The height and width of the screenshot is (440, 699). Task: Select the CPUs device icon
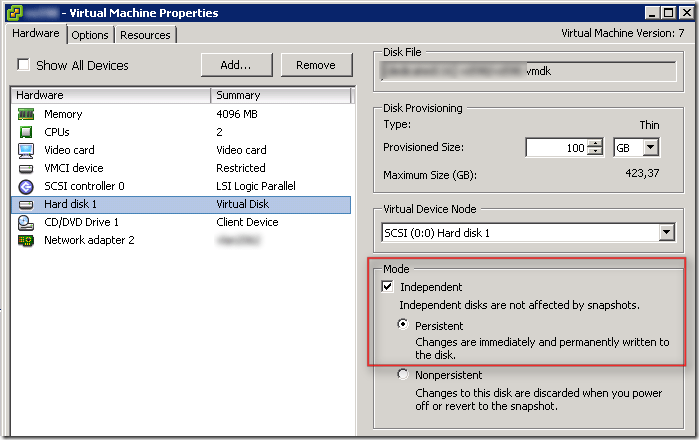click(26, 132)
